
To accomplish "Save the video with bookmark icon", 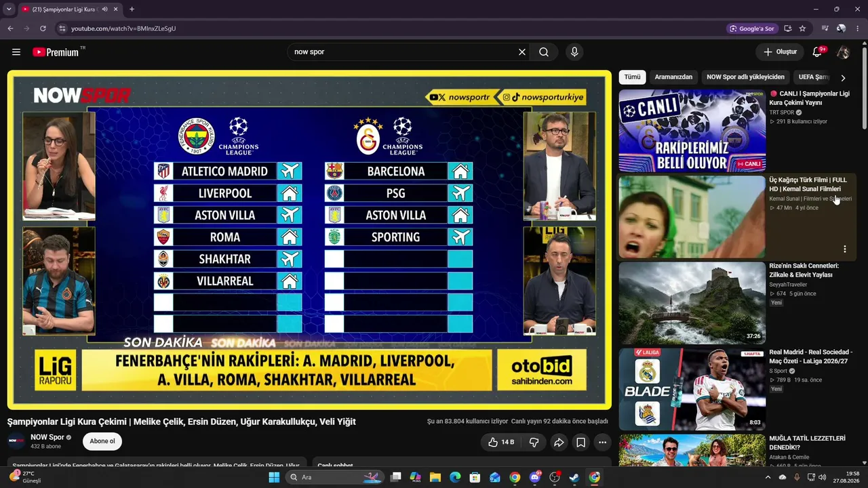I will point(580,442).
